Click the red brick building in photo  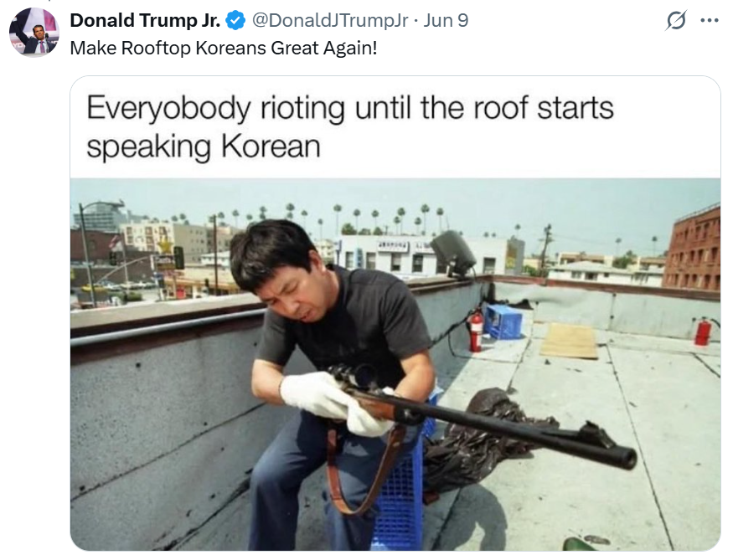[x=691, y=249]
